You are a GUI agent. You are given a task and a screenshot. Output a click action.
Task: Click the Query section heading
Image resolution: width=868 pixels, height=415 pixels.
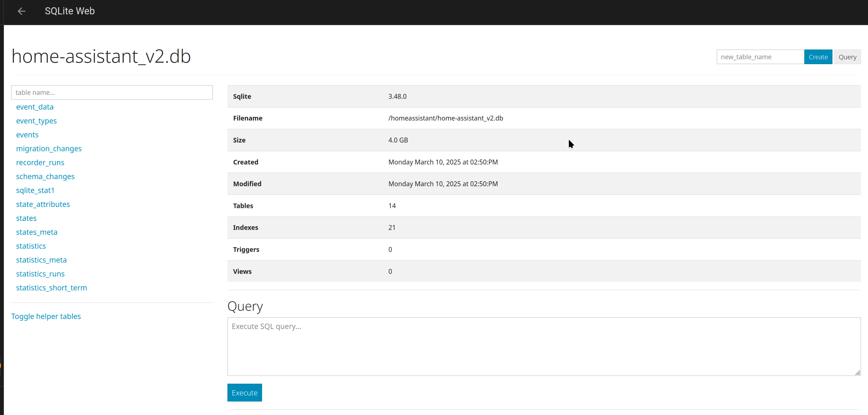click(245, 306)
